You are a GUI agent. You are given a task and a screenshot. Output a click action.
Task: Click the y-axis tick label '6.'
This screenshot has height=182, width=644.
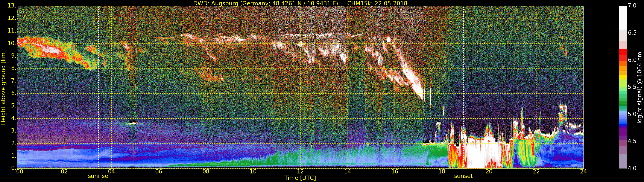coord(14,93)
